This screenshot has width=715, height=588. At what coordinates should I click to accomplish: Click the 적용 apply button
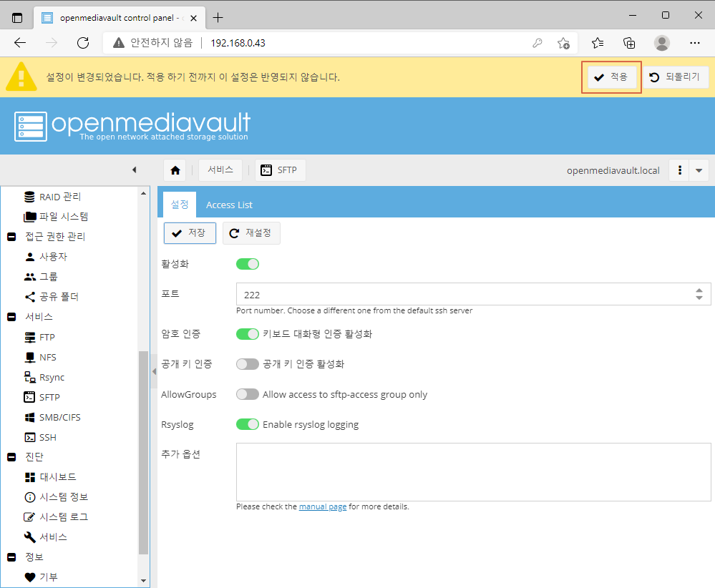click(x=611, y=77)
